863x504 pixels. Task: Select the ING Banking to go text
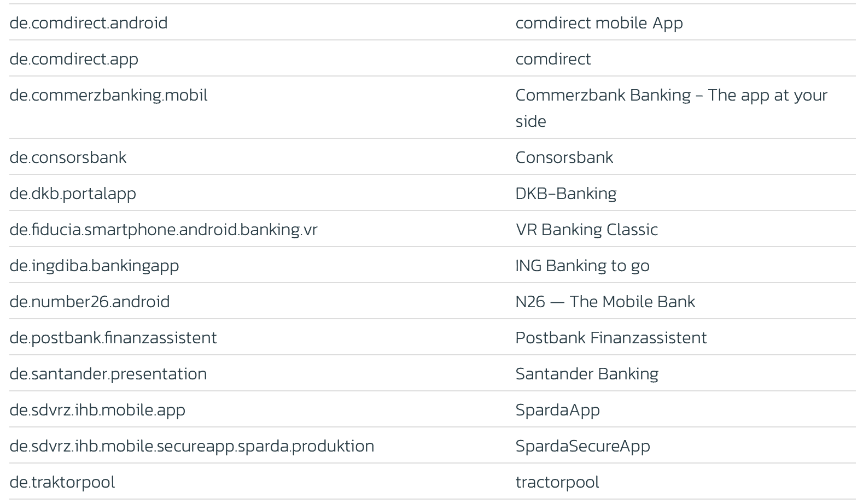(582, 266)
